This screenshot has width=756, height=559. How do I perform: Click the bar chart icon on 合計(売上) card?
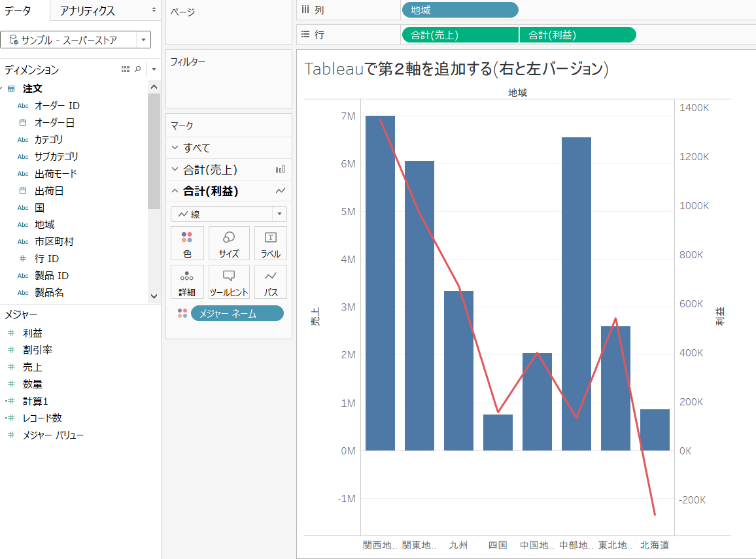(281, 169)
